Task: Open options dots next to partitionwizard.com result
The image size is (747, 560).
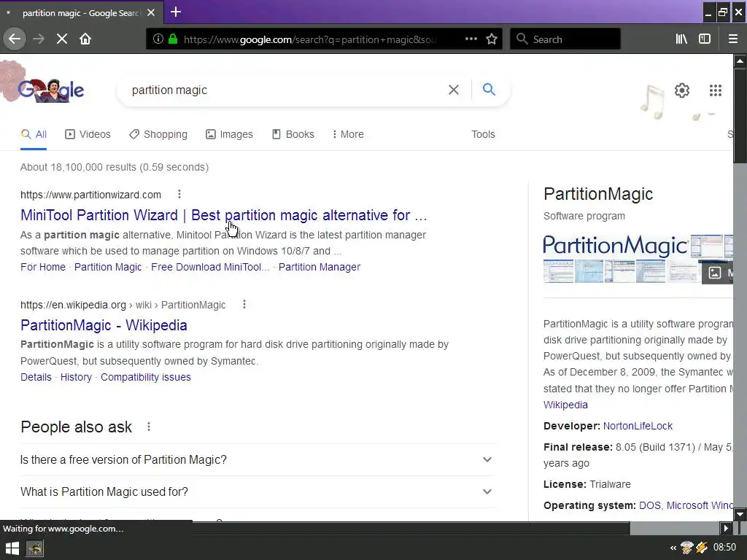Action: tap(179, 194)
